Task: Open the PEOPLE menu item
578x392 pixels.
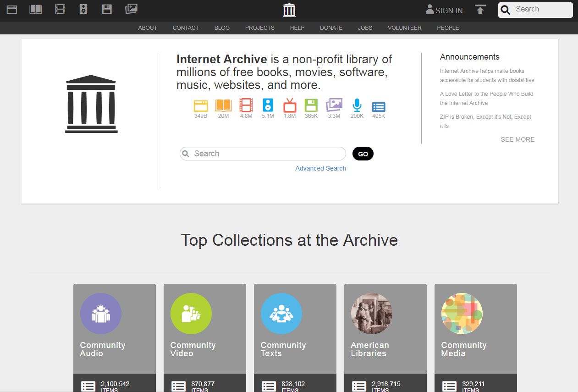Action: (448, 28)
